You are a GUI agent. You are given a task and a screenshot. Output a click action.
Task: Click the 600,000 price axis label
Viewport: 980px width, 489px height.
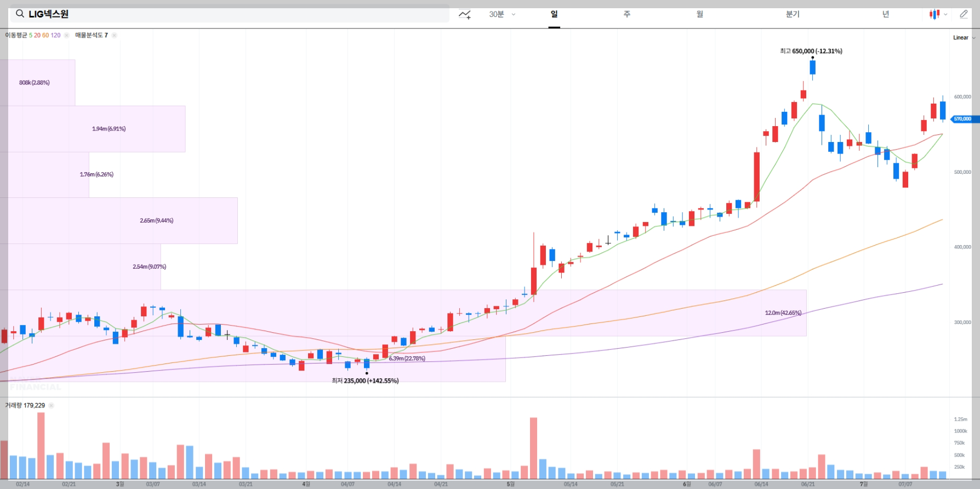click(962, 97)
